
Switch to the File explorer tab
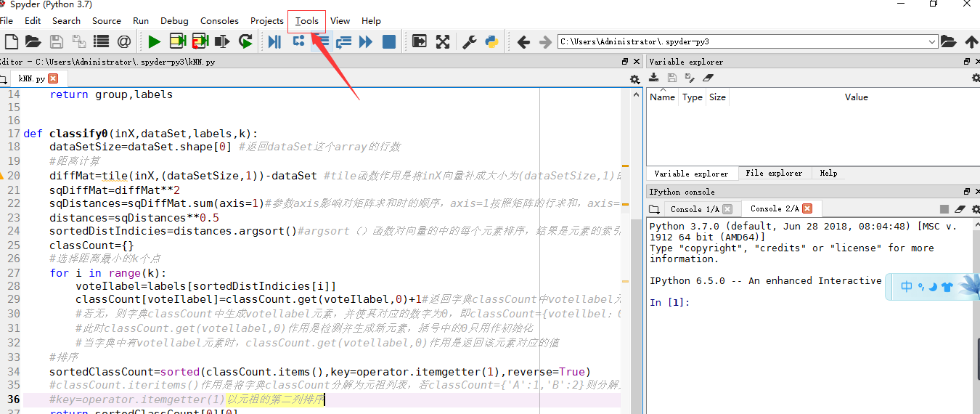[774, 174]
